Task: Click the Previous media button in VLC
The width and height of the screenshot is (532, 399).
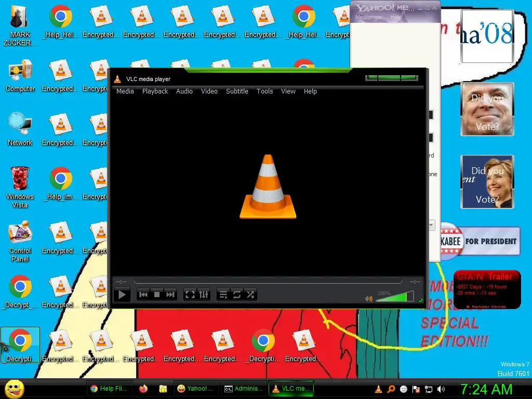Action: (143, 295)
